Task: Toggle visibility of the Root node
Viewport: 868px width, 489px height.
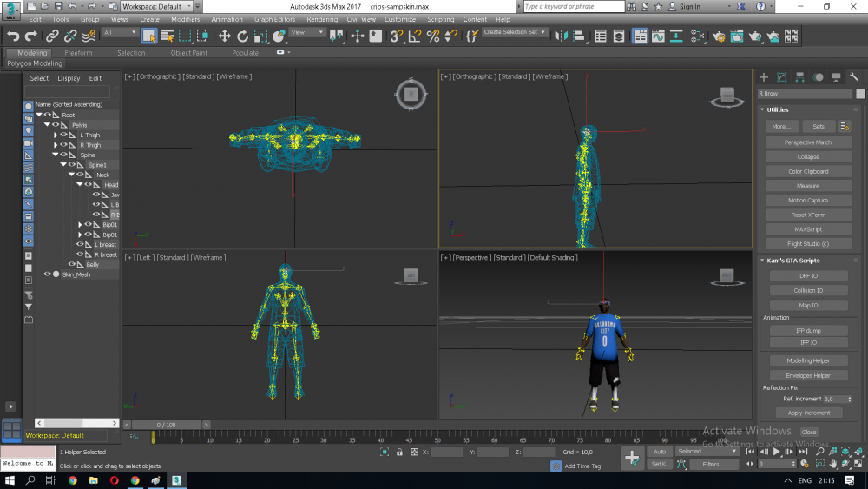Action: (48, 116)
